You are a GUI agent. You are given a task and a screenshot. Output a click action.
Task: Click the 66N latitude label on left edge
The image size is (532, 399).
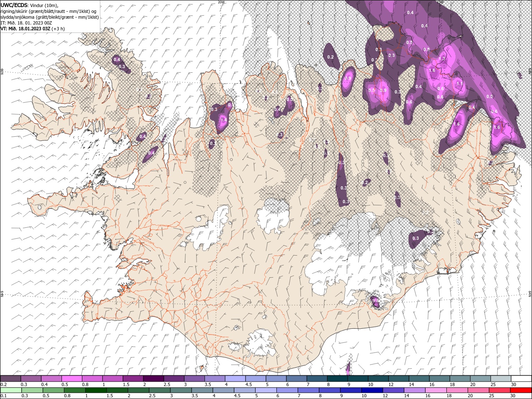[2, 72]
